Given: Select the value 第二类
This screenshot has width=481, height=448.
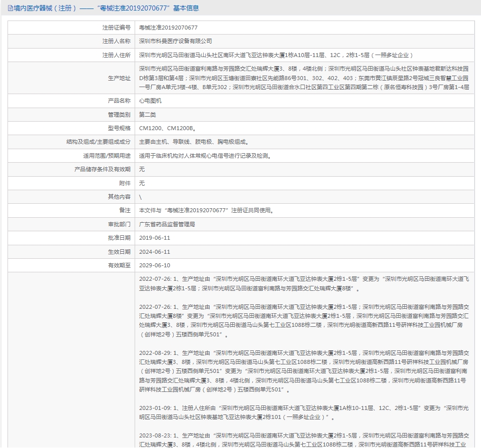Looking at the screenshot, I should click(148, 115).
